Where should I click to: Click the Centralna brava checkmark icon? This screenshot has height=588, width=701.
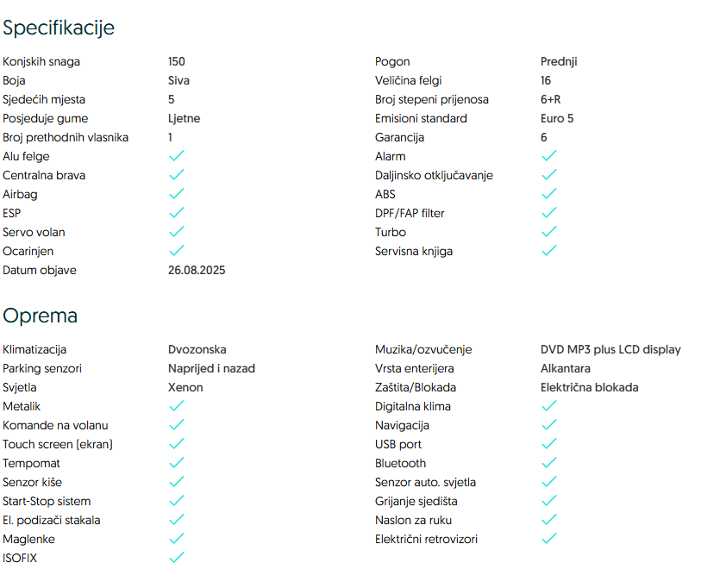tap(177, 175)
